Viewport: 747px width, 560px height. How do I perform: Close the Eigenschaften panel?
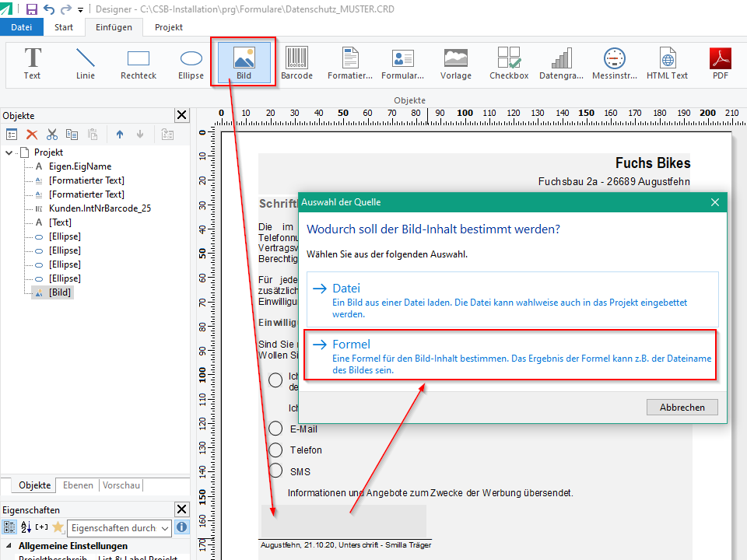coord(182,509)
